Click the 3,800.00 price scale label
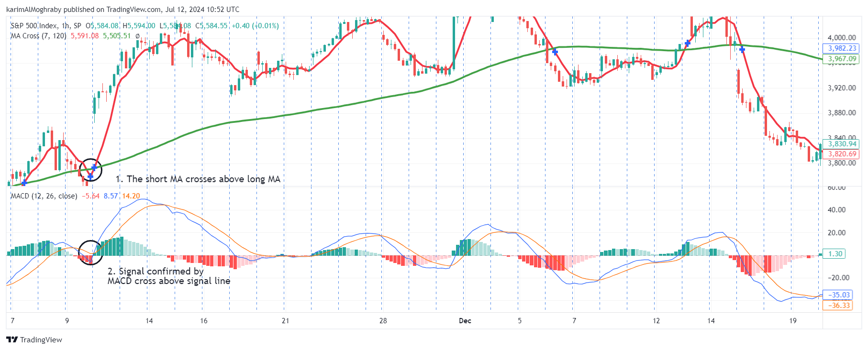This screenshot has height=350, width=868. [x=842, y=163]
